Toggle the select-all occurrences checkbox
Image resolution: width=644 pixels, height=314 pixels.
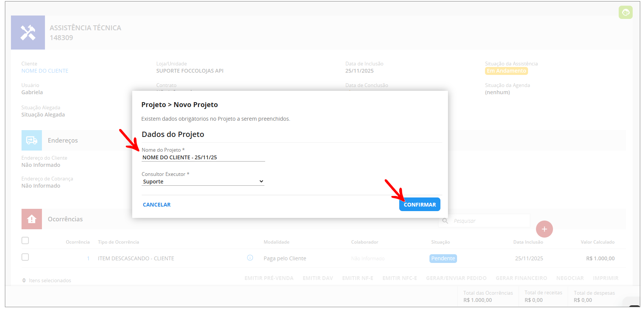tap(25, 241)
